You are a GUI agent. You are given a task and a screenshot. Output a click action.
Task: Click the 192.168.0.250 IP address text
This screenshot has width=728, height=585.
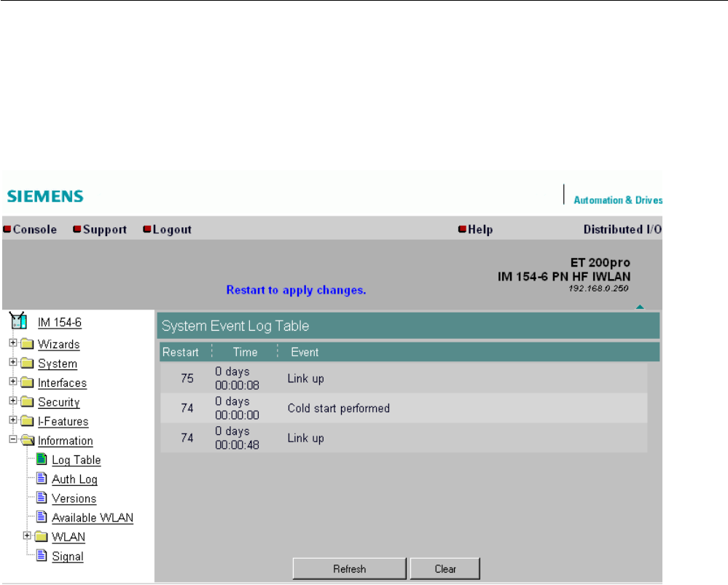(x=598, y=288)
